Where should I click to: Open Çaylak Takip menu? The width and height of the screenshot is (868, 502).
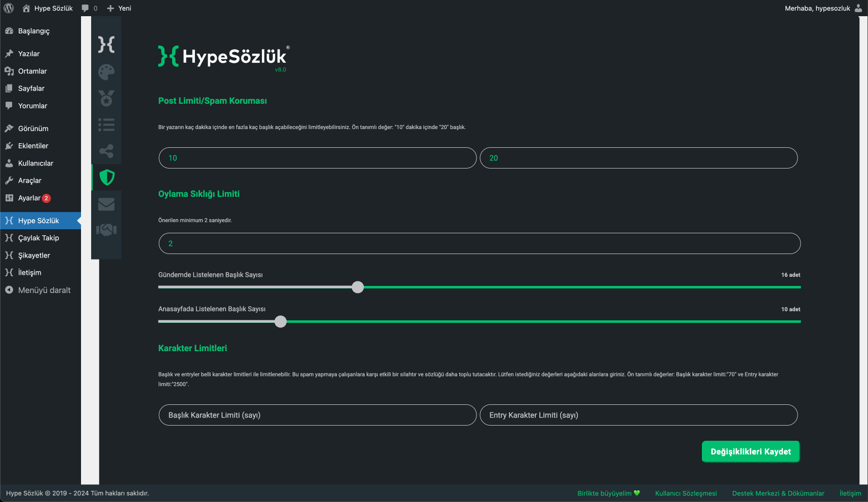click(x=41, y=238)
